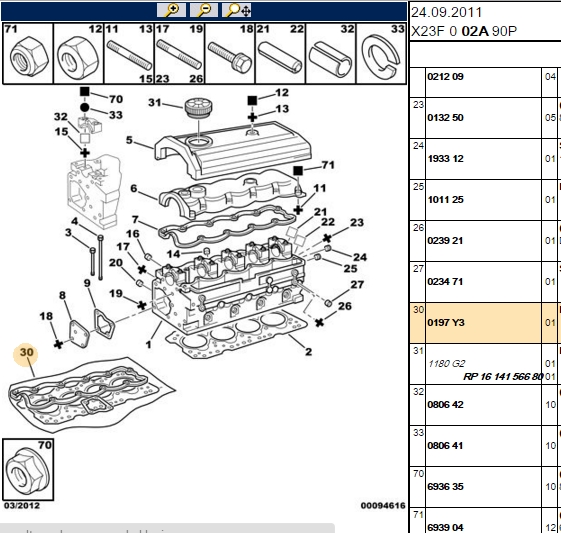The image size is (561, 533).
Task: Click part number 0132 50
Action: [445, 118]
